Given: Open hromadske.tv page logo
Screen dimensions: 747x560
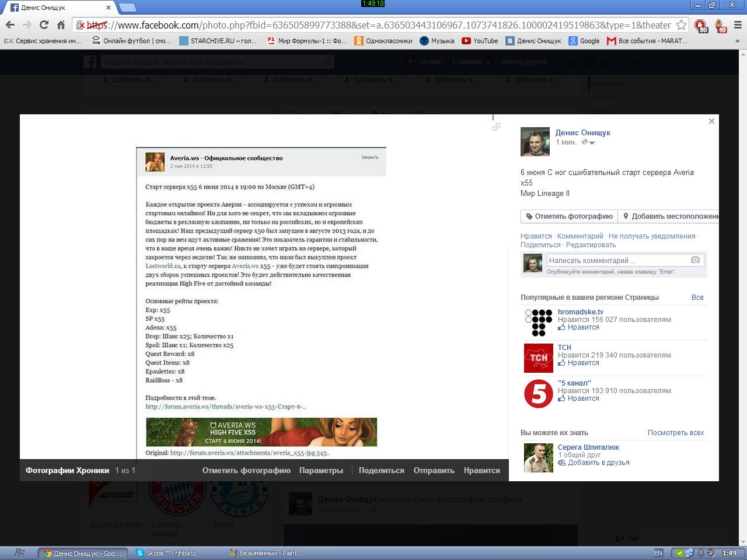Looking at the screenshot, I should coord(539,323).
